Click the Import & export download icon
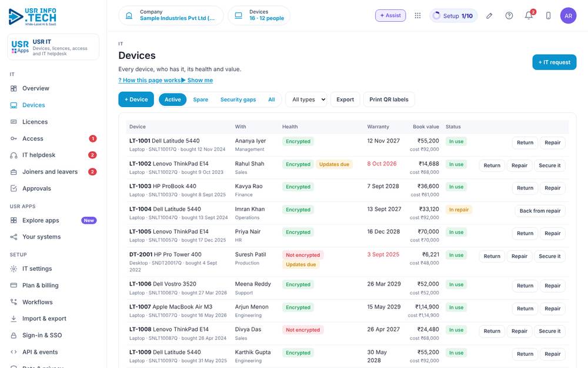The width and height of the screenshot is (588, 368). click(14, 319)
